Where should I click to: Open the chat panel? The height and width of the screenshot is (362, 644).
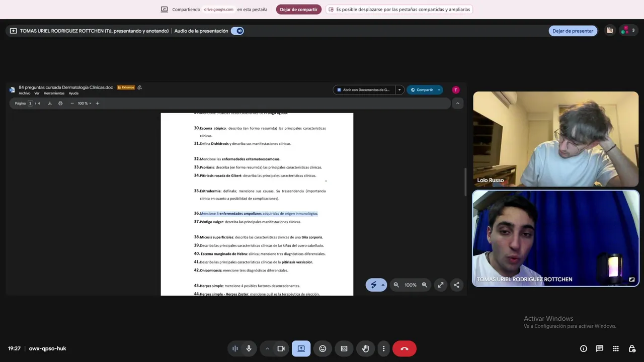tap(600, 348)
